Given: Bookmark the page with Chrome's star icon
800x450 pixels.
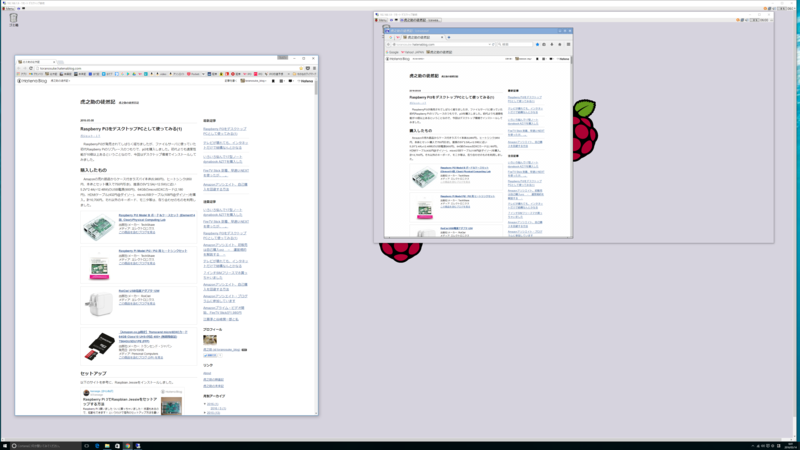Looking at the screenshot, I should (x=301, y=68).
